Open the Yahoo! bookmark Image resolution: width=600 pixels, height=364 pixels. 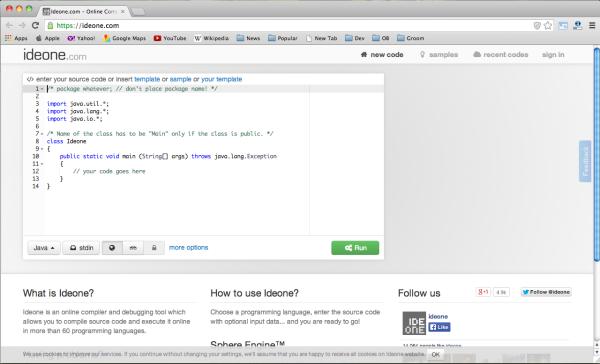[x=82, y=38]
